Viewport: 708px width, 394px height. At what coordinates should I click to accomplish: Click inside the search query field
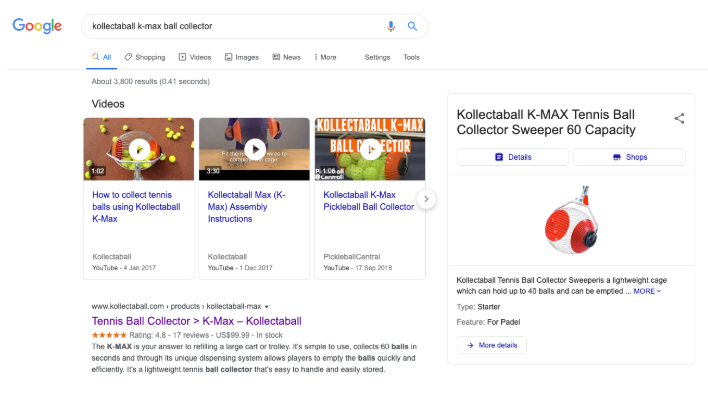tap(235, 26)
